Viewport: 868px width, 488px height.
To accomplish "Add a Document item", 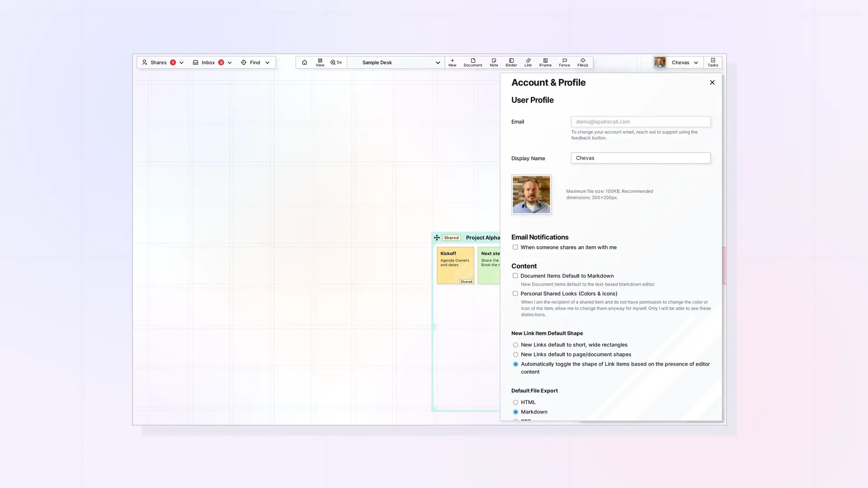I will (473, 62).
